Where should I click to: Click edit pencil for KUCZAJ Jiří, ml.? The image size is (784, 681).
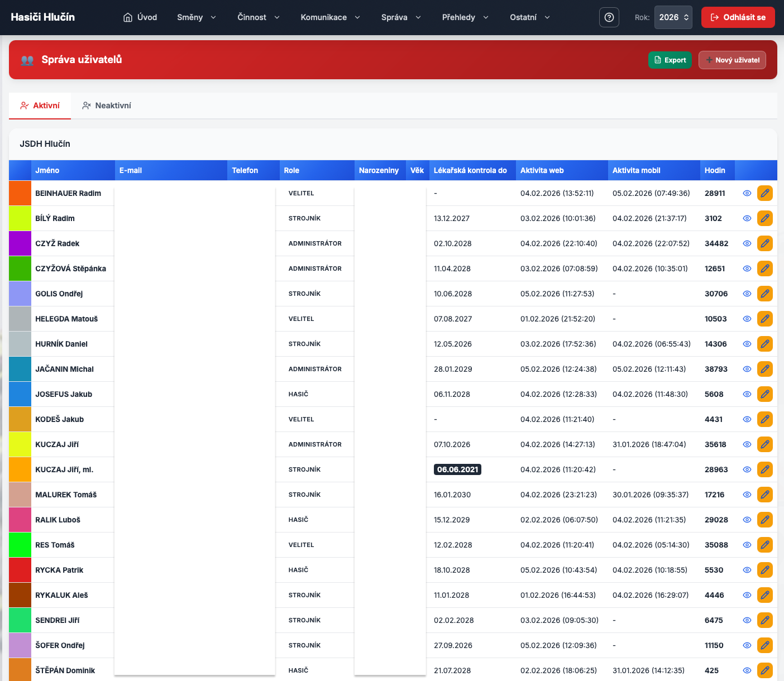[764, 469]
